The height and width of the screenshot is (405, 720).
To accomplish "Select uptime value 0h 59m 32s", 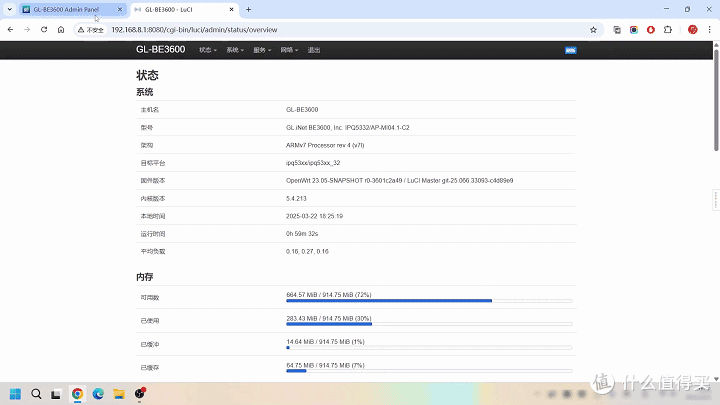I will pos(302,234).
